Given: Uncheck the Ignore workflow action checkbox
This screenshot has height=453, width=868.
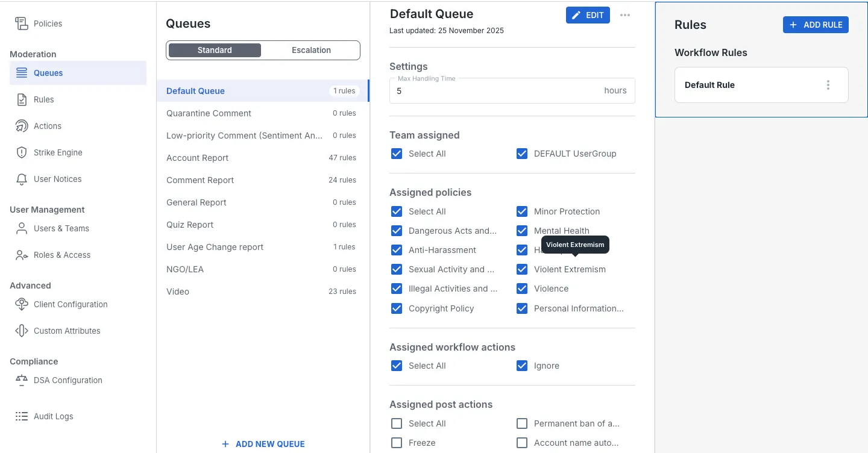Looking at the screenshot, I should pos(522,366).
